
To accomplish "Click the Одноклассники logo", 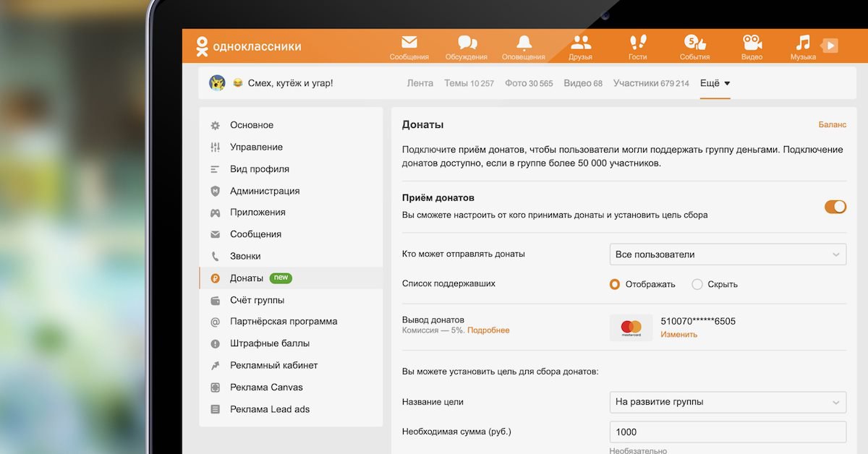I will tap(248, 46).
